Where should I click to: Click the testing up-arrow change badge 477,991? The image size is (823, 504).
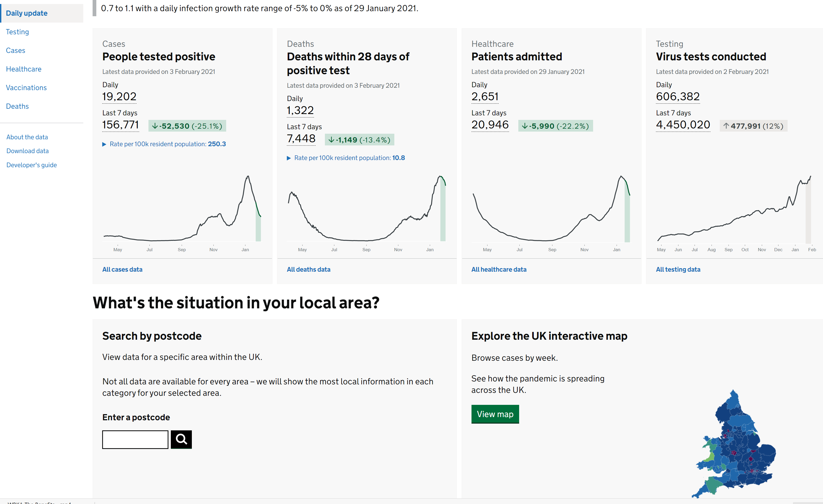(753, 126)
